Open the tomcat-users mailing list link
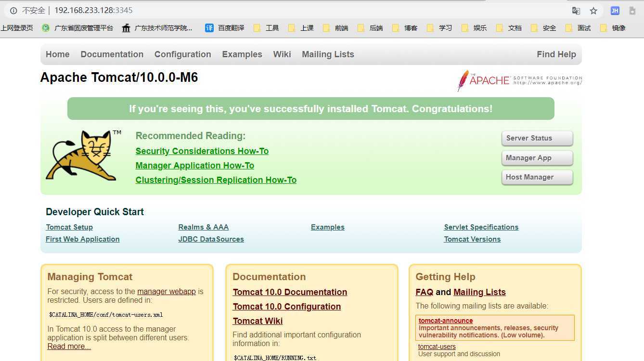The width and height of the screenshot is (644, 361). 437,347
